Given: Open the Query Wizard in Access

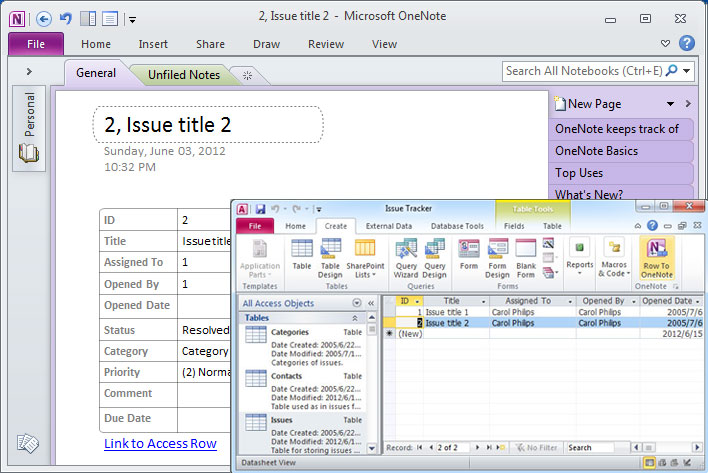Looking at the screenshot, I should pos(406,257).
